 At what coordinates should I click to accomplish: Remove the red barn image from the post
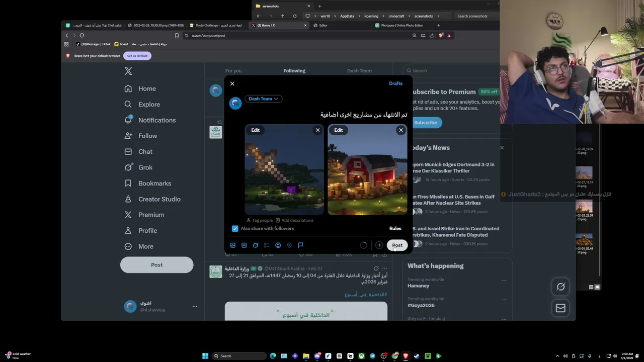point(400,130)
